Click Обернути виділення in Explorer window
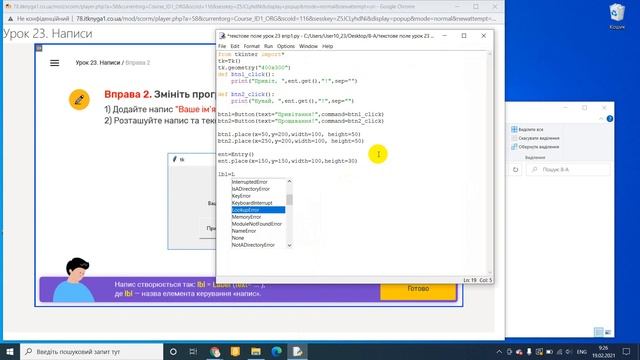Image resolution: width=640 pixels, height=360 pixels. point(535,147)
